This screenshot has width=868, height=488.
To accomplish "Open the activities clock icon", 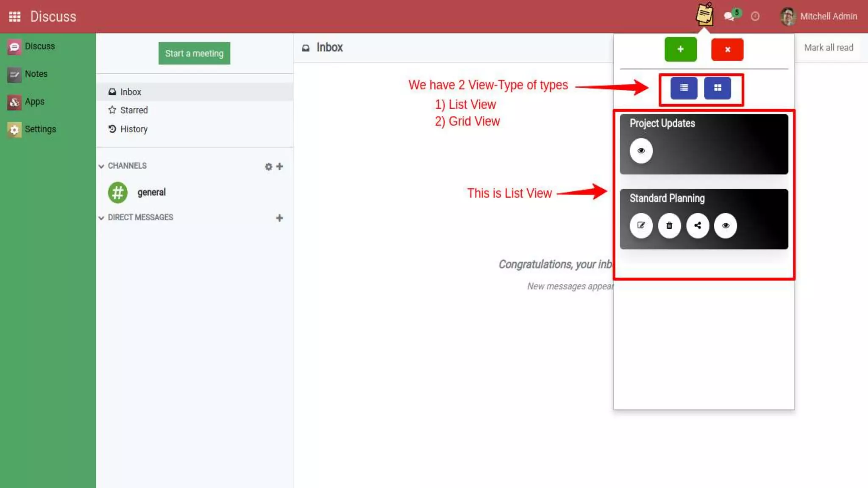I will [x=755, y=17].
